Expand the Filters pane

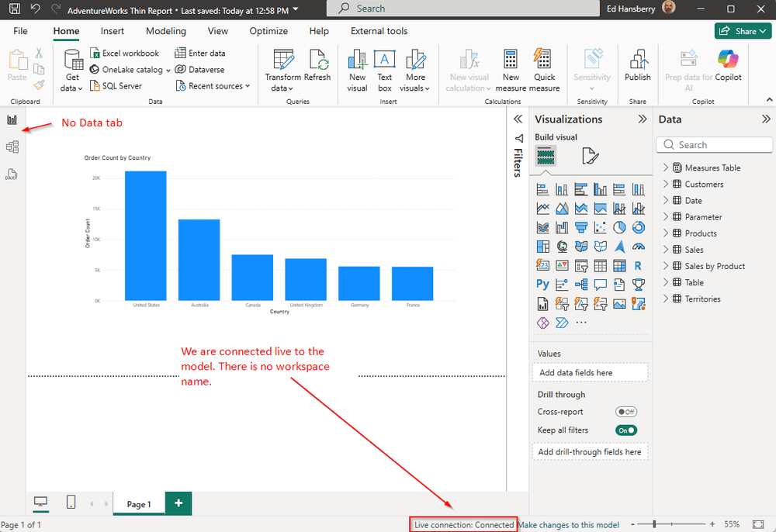coord(518,119)
